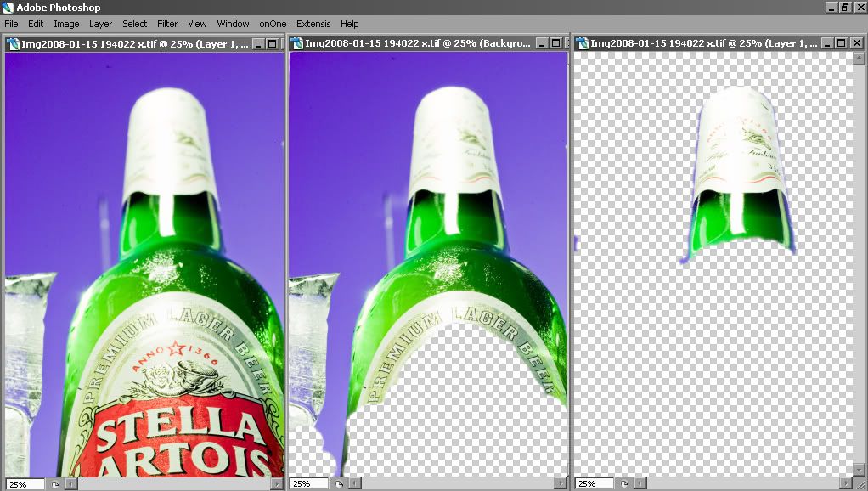This screenshot has width=868, height=491.
Task: Open the onOne plugin menu
Action: tap(273, 24)
